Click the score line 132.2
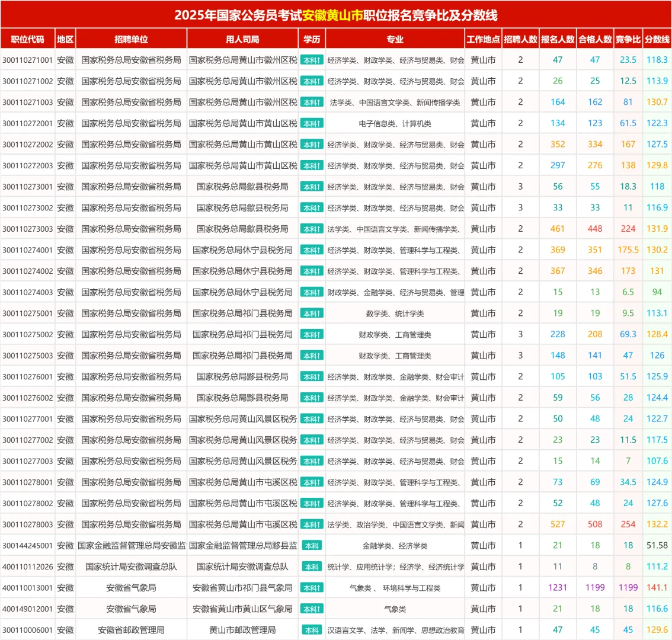This screenshot has width=672, height=640. (x=657, y=524)
